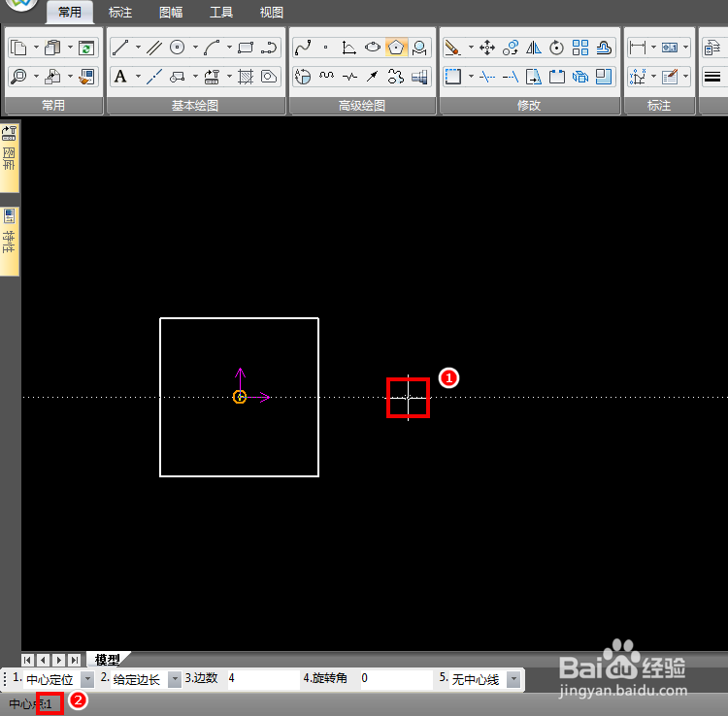Click the Tolerance annotation icon
The width and height of the screenshot is (728, 716).
click(x=670, y=48)
